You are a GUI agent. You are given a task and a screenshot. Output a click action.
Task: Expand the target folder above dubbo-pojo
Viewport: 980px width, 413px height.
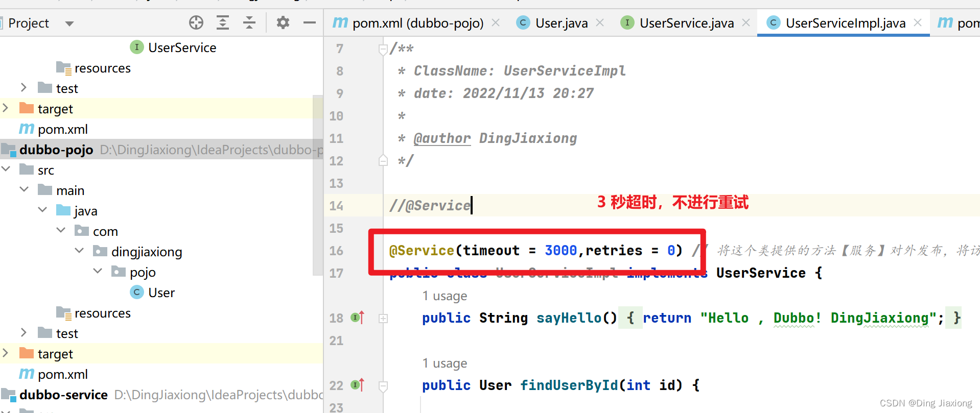pyautogui.click(x=6, y=108)
